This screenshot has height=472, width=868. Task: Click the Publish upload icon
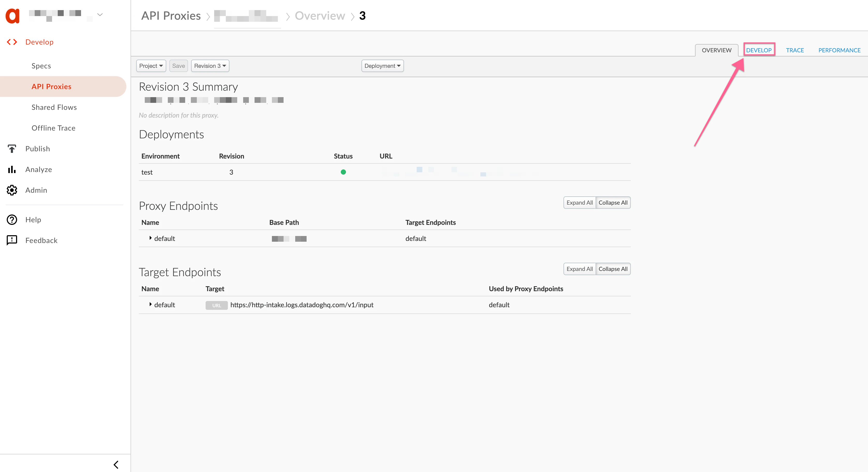[12, 149]
